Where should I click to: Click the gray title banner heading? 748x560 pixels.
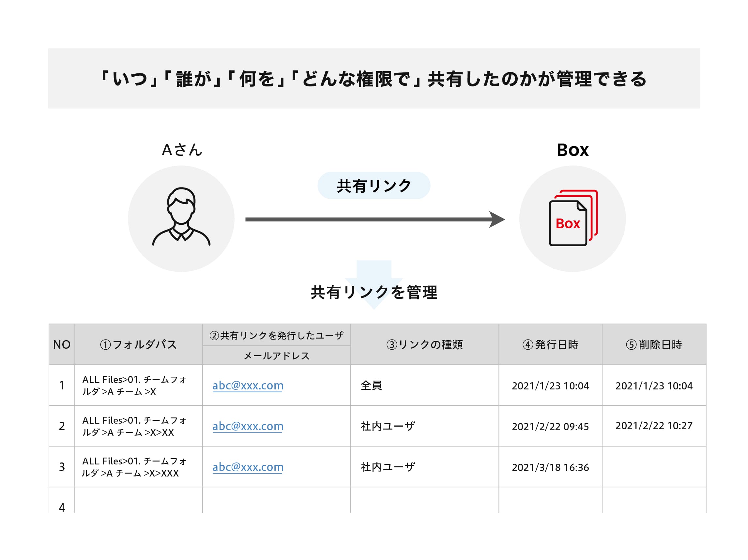click(x=374, y=79)
